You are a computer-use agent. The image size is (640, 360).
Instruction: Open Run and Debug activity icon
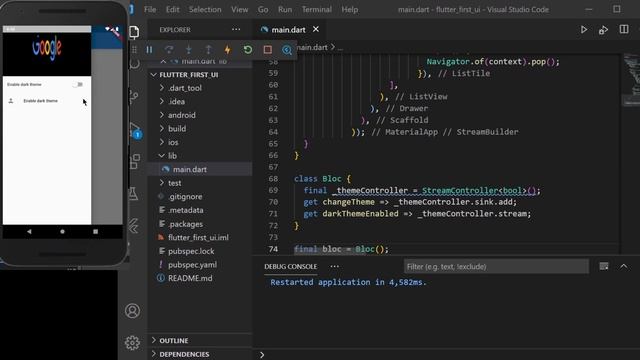pos(135,130)
